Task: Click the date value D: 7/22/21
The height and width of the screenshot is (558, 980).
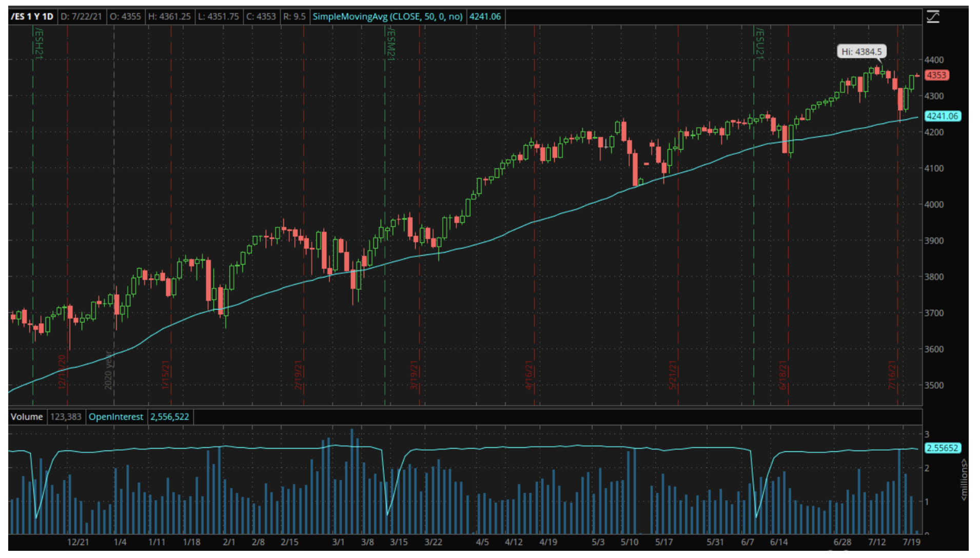Action: click(82, 16)
